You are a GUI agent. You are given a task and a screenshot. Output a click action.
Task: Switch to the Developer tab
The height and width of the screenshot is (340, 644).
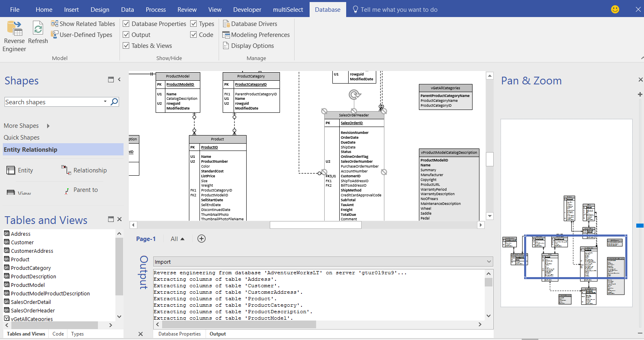click(x=247, y=9)
